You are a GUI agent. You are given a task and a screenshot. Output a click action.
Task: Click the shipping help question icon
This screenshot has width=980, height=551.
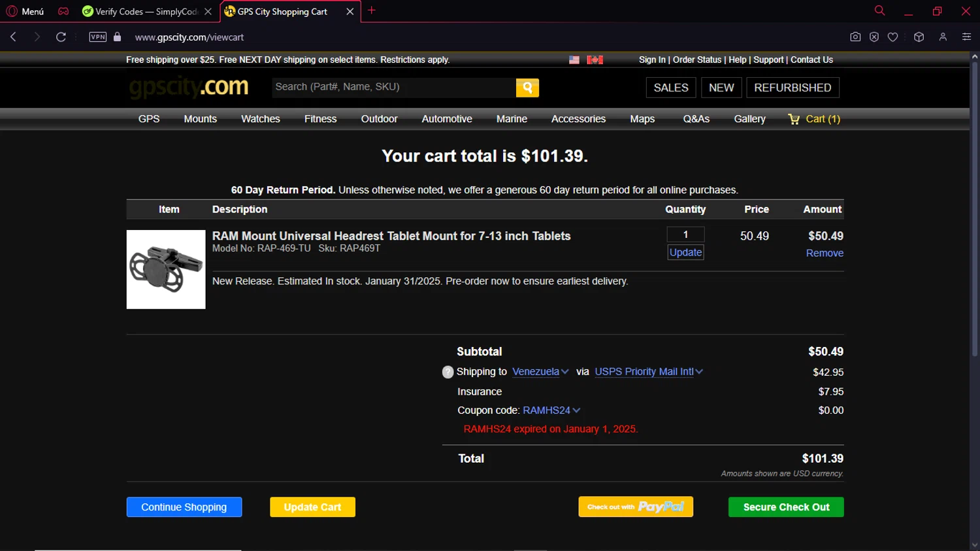tap(448, 372)
